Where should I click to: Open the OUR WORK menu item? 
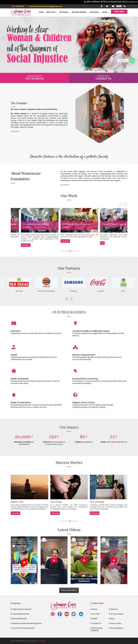(95, 12)
